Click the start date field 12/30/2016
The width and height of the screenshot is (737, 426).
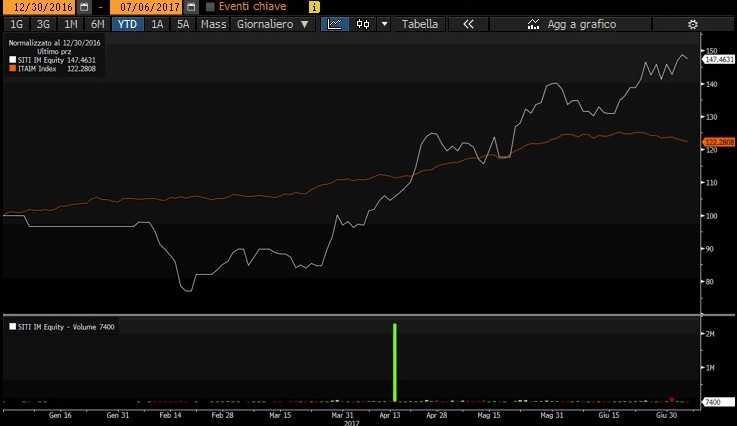38,7
